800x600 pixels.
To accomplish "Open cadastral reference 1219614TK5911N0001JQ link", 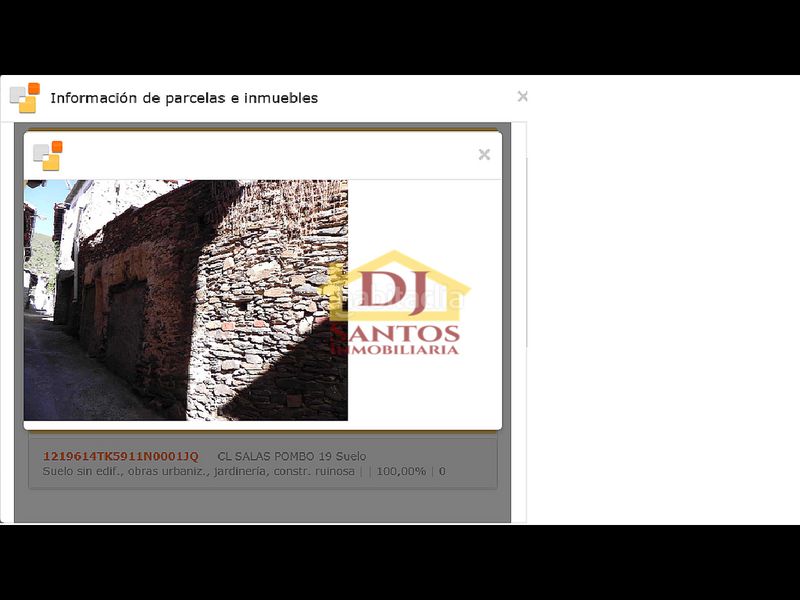I will coord(120,456).
